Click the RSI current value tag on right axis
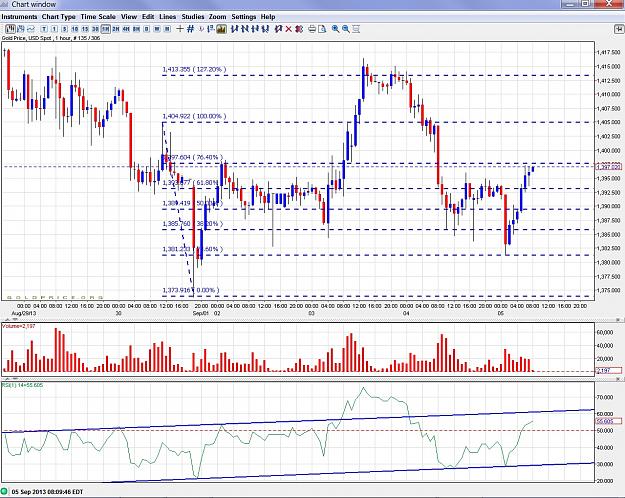The width and height of the screenshot is (625, 498). point(609,421)
